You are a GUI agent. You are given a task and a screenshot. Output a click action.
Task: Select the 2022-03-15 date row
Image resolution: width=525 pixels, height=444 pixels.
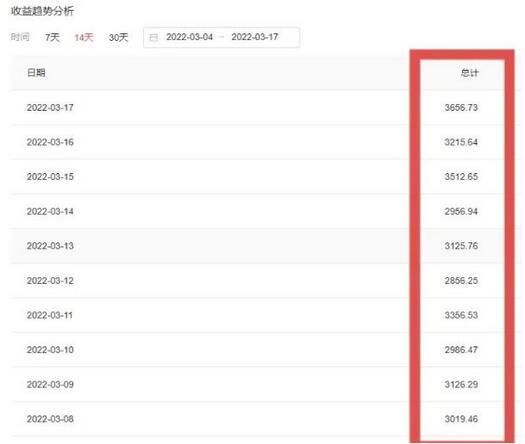266,176
